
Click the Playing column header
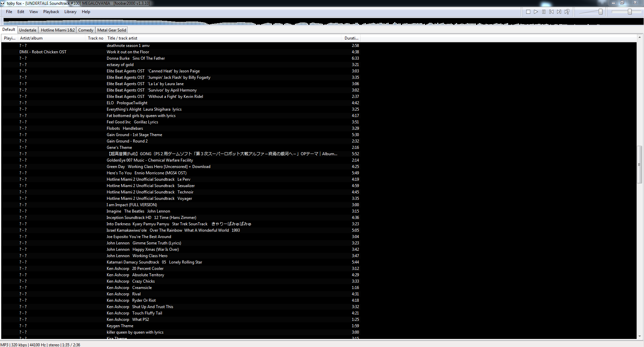click(x=10, y=38)
